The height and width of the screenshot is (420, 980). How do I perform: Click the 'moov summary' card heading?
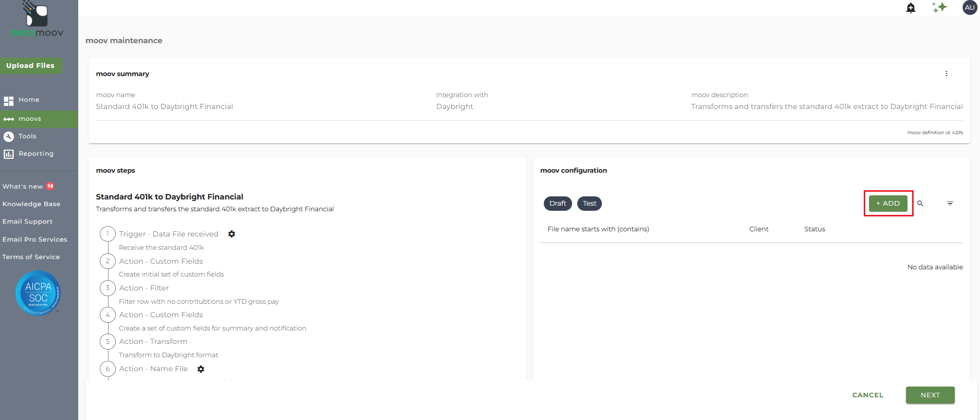[122, 74]
